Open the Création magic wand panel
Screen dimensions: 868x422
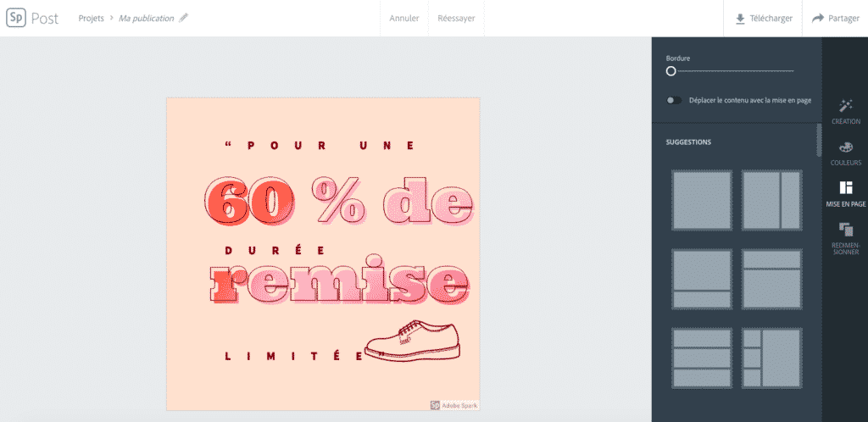click(x=845, y=106)
